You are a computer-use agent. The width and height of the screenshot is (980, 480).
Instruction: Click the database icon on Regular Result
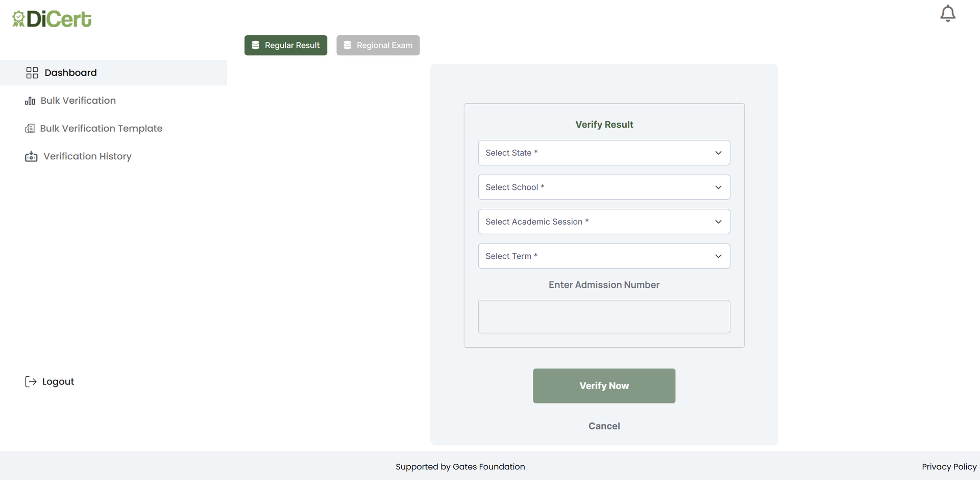pyautogui.click(x=256, y=45)
